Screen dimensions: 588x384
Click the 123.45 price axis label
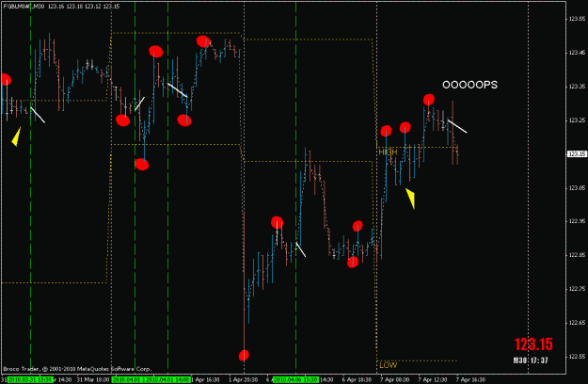coord(577,53)
